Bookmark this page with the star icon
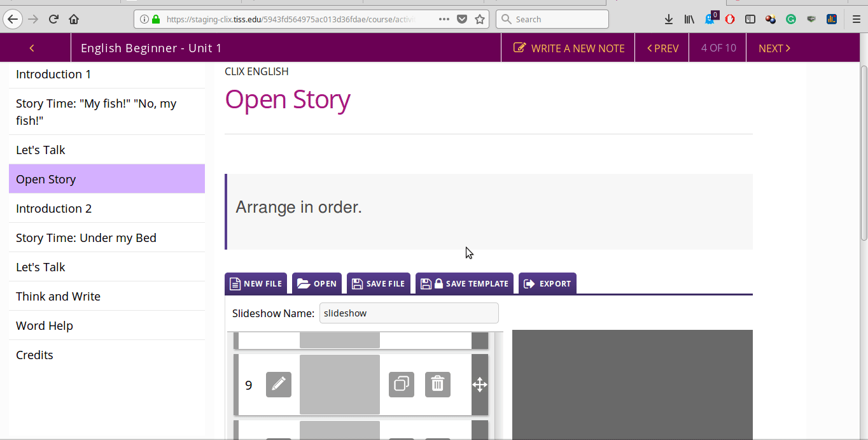 (x=480, y=19)
